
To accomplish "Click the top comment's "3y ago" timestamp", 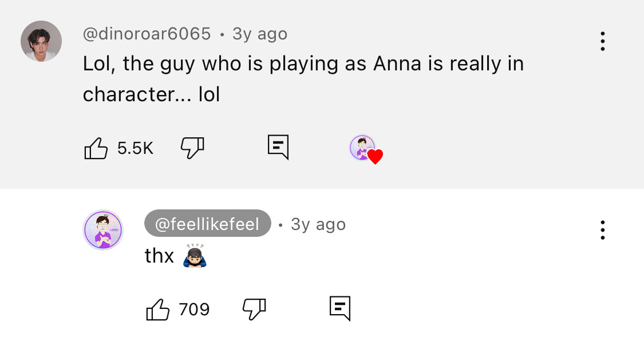I will click(260, 34).
